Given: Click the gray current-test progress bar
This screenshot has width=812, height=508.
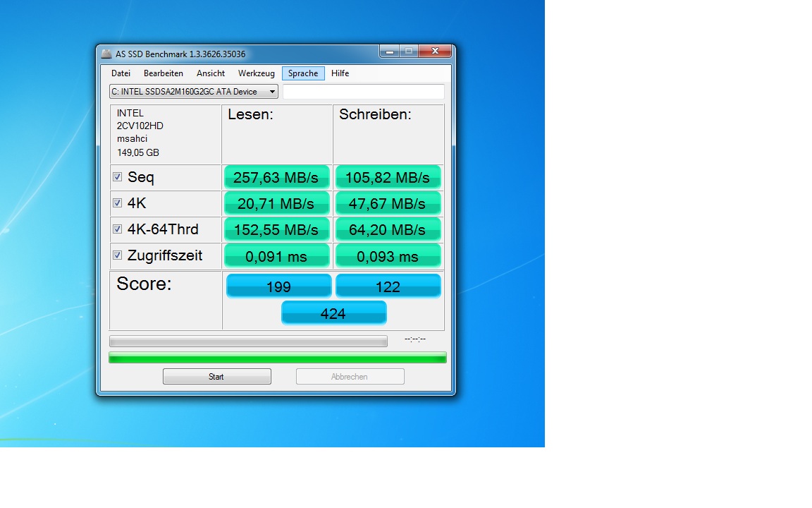Looking at the screenshot, I should coord(248,341).
